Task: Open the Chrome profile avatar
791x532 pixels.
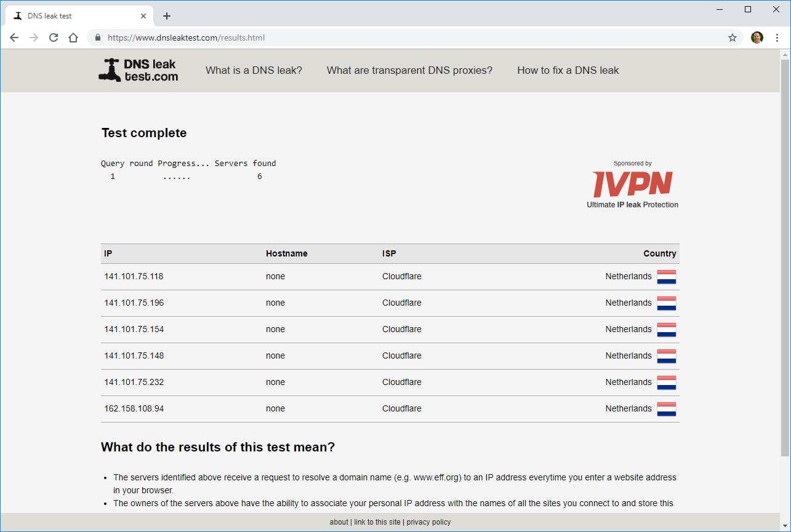Action: pos(757,38)
